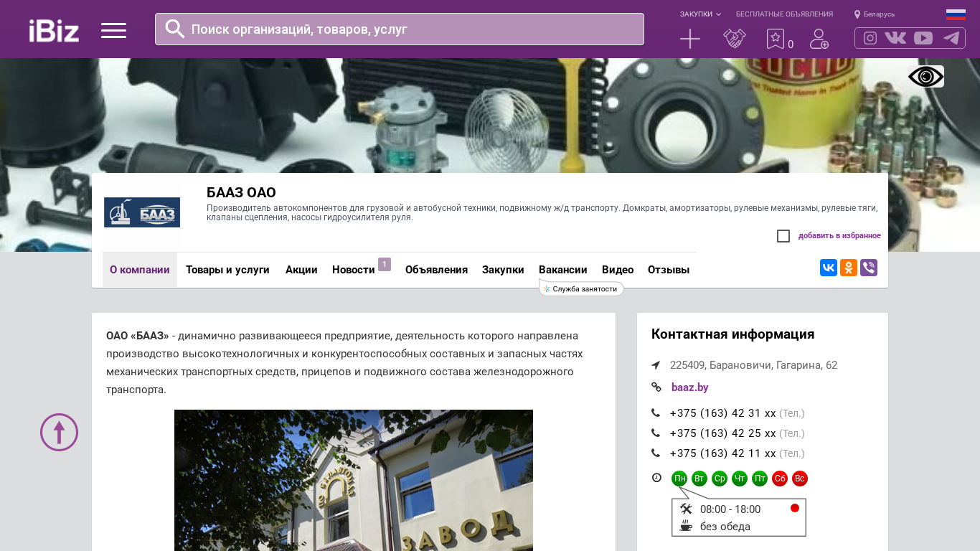Open the О компании tab
980x551 pixels.
(x=140, y=270)
